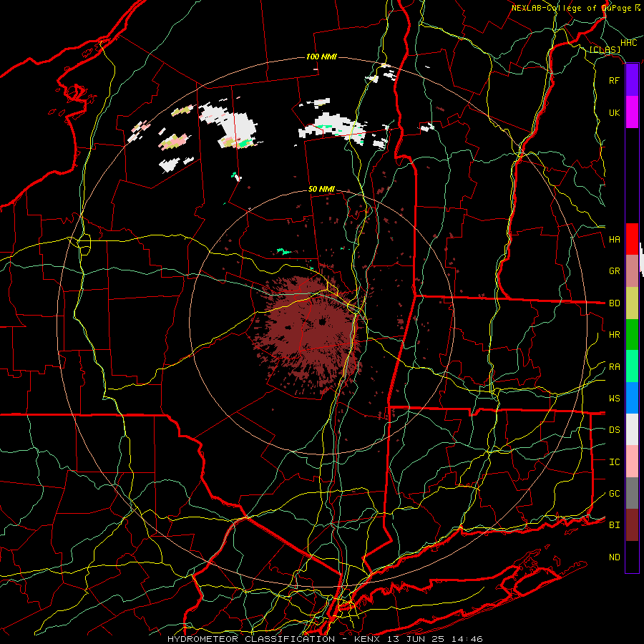Click the ND legend label
The image size is (644, 644).
[614, 557]
